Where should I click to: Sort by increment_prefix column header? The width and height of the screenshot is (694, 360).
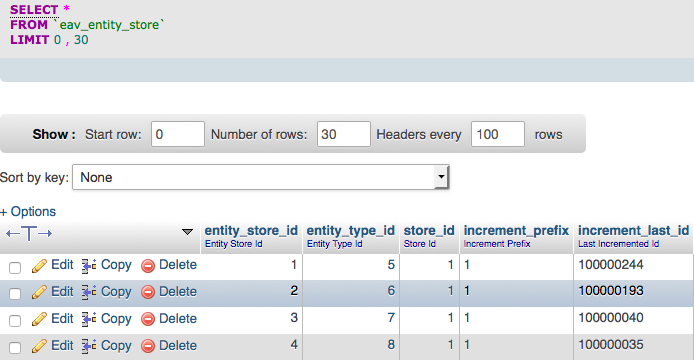pos(516,231)
